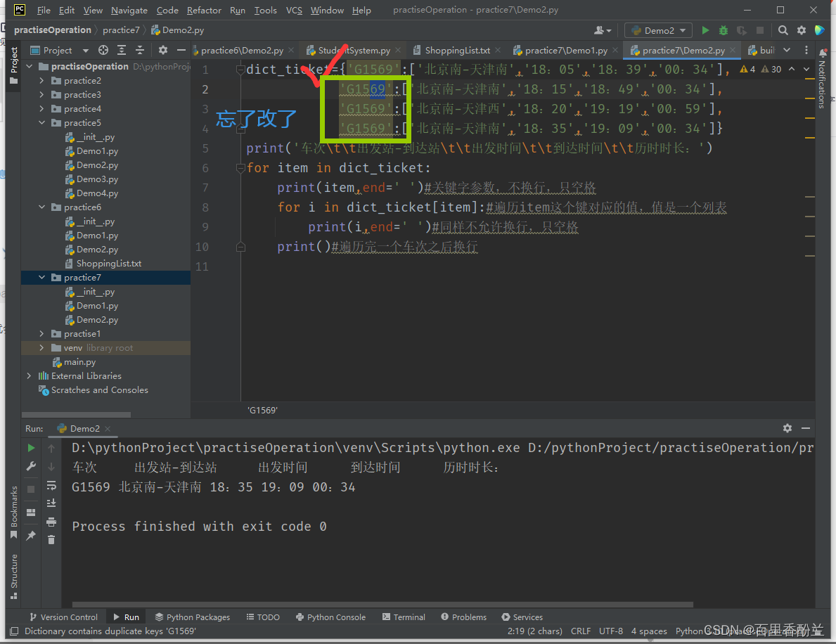Click Run console horizontal scrollbar
The height and width of the screenshot is (644, 836).
click(x=382, y=605)
